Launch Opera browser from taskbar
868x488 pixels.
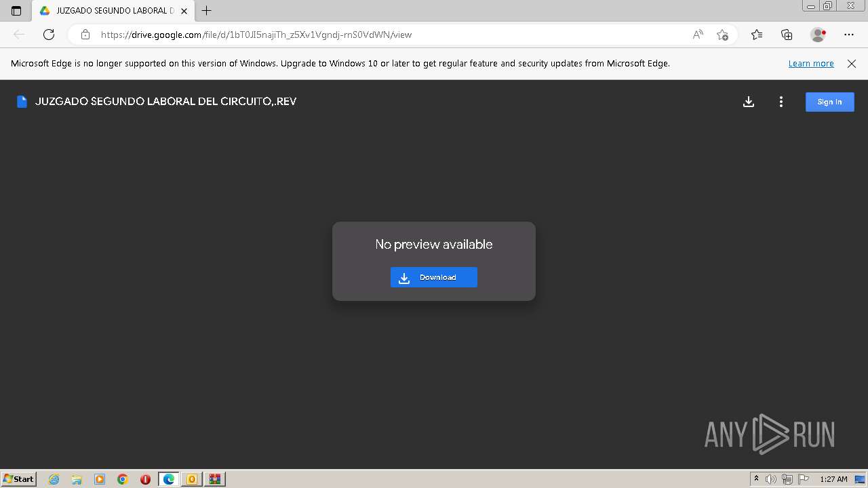point(146,479)
